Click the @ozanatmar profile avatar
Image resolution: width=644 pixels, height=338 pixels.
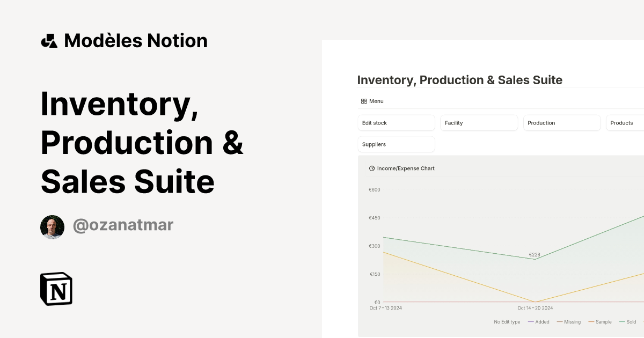52,226
